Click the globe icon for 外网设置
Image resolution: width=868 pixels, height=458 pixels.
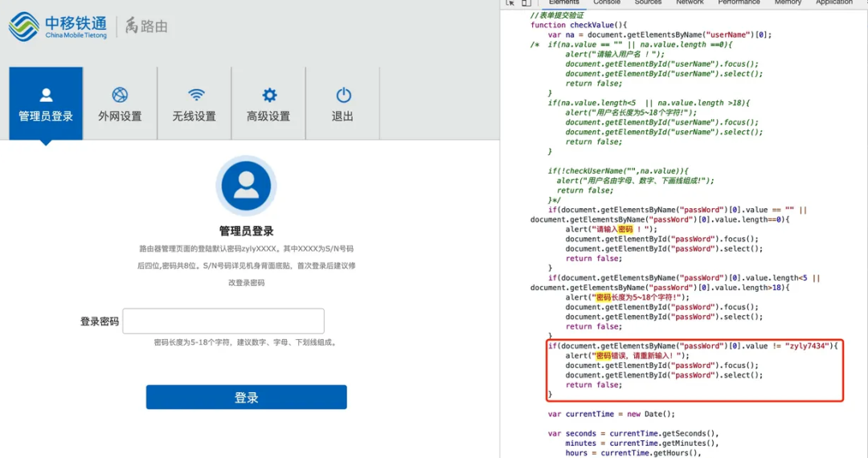click(120, 95)
